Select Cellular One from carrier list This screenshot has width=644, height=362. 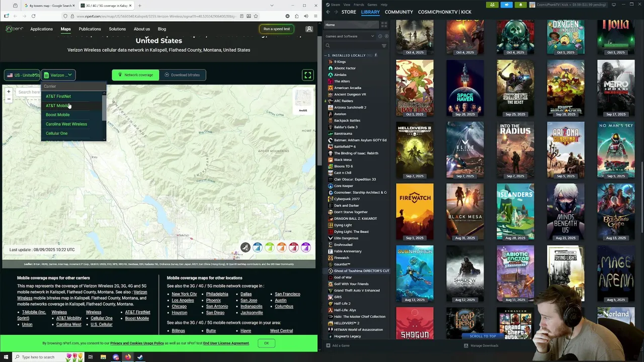coord(56,133)
